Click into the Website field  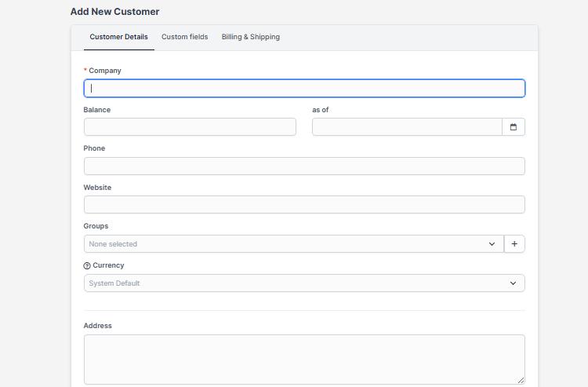(x=304, y=205)
